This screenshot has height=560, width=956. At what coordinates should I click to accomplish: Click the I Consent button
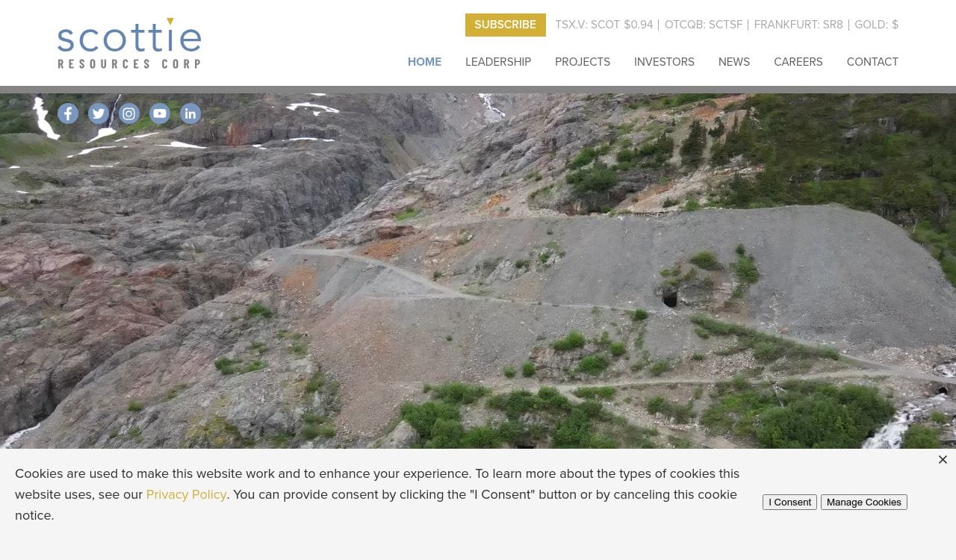coord(789,502)
